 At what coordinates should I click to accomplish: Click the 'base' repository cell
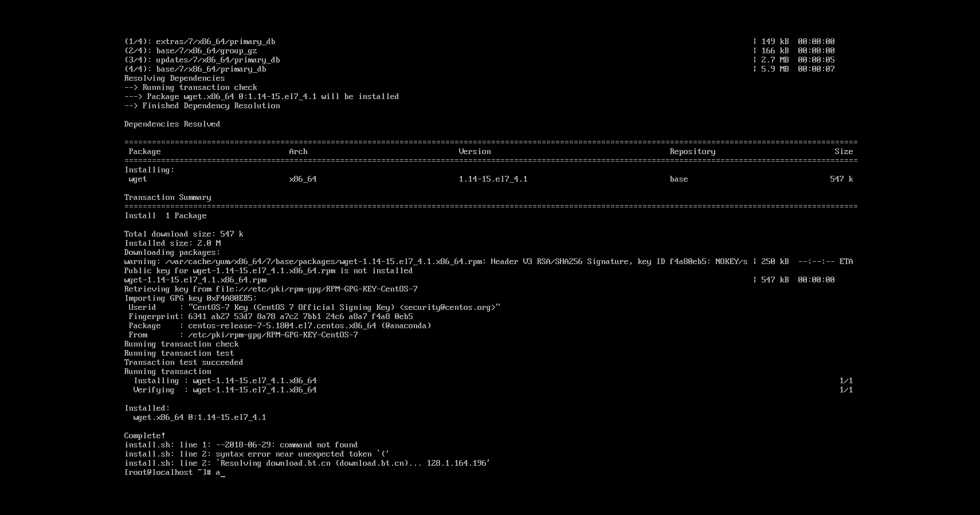(679, 179)
